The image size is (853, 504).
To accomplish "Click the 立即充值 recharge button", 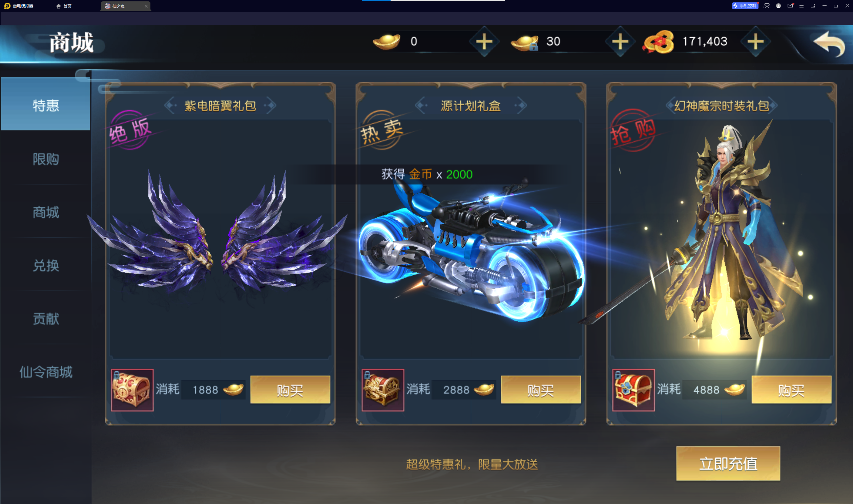I will [728, 463].
